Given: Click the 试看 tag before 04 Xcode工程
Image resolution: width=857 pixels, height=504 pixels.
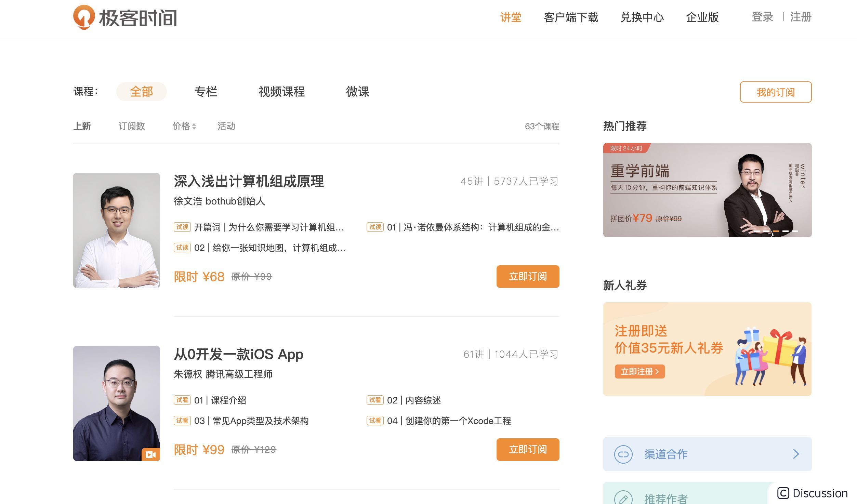Looking at the screenshot, I should pyautogui.click(x=375, y=421).
